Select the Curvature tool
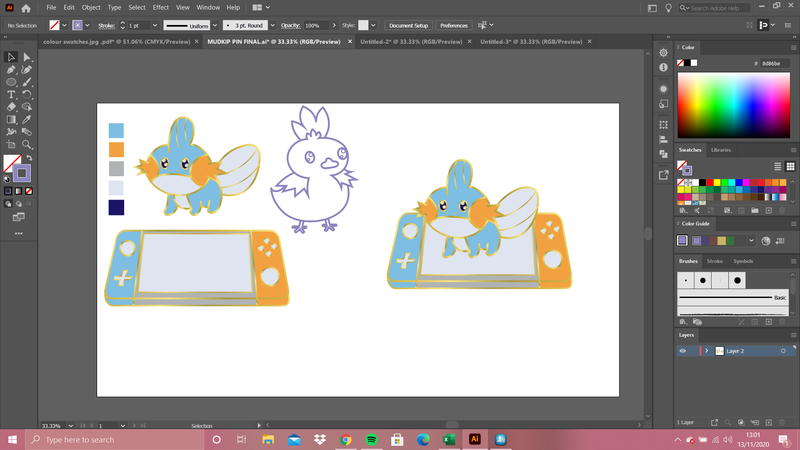The width and height of the screenshot is (800, 450). click(x=27, y=69)
